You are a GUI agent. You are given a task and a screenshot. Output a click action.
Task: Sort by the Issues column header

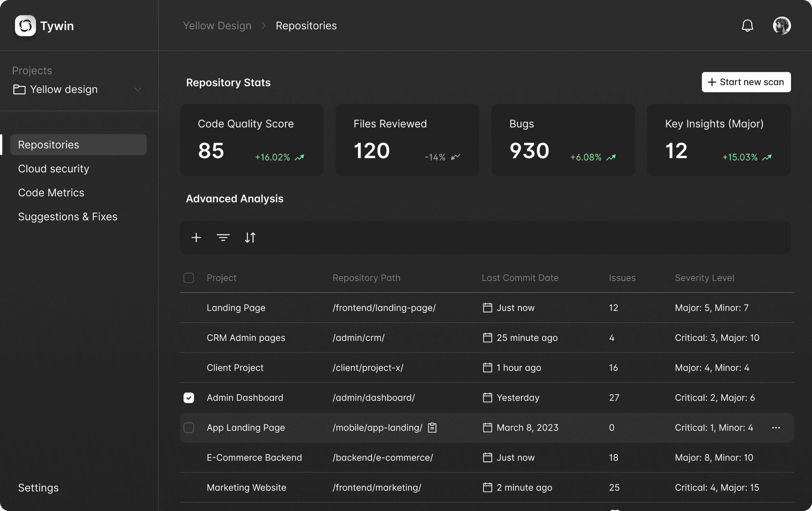(622, 278)
